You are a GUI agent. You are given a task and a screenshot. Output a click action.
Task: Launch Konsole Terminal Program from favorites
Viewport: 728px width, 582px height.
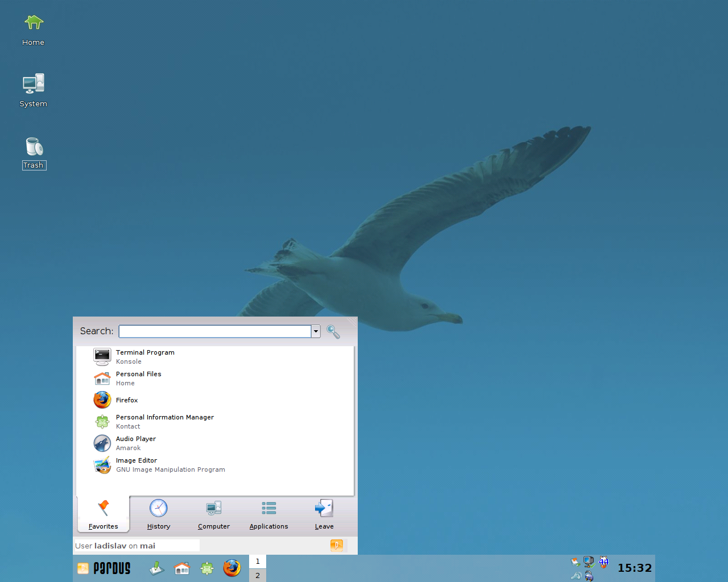point(215,357)
